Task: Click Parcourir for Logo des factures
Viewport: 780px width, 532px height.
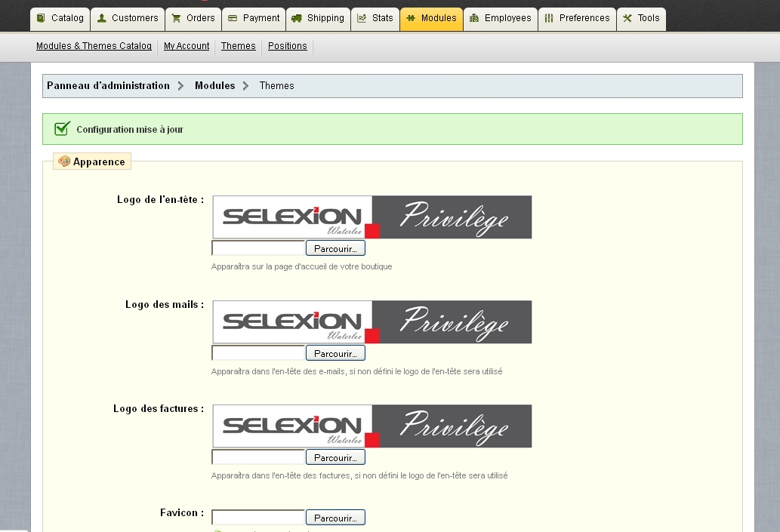Action: 335,457
